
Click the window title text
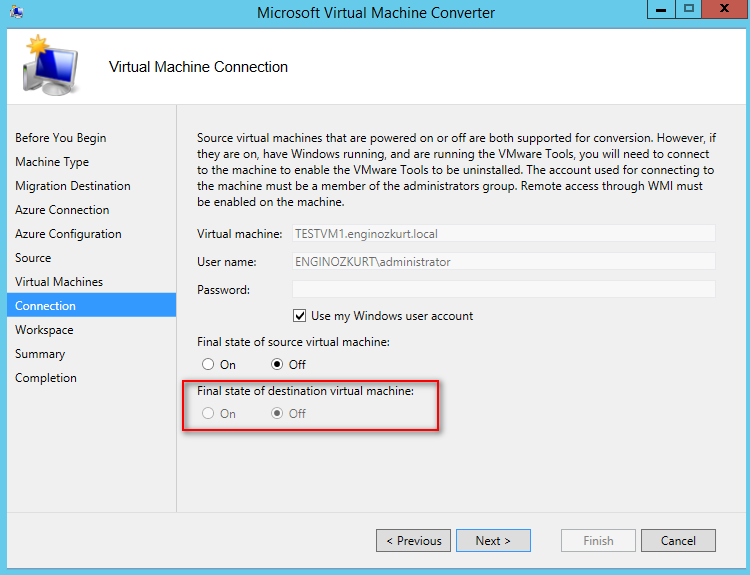click(376, 12)
